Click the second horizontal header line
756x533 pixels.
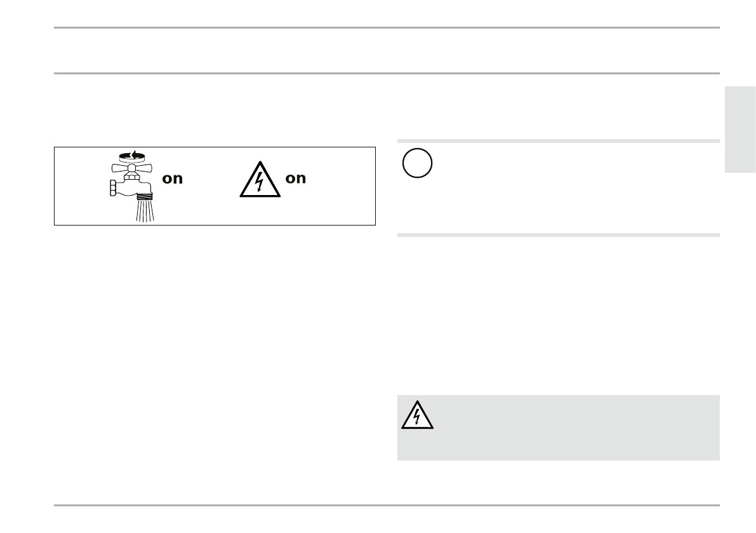click(387, 73)
